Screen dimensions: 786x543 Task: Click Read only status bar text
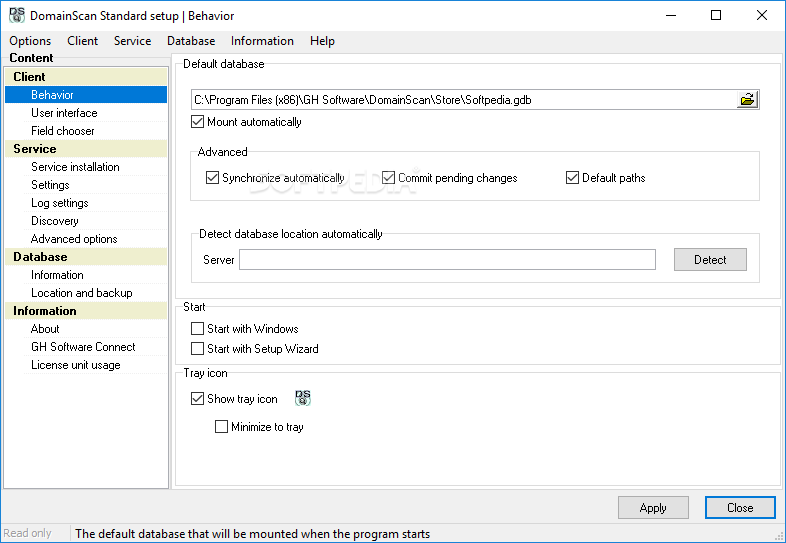coord(28,533)
